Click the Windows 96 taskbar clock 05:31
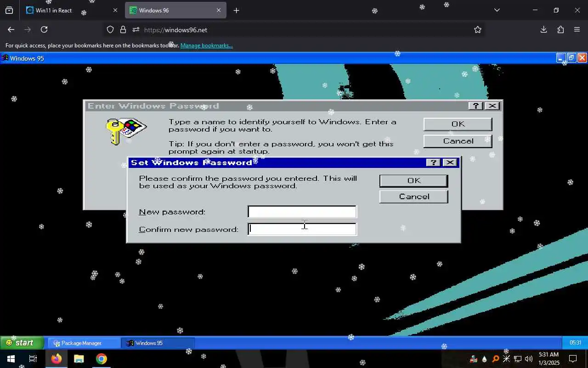Image resolution: width=588 pixels, height=368 pixels. [575, 343]
